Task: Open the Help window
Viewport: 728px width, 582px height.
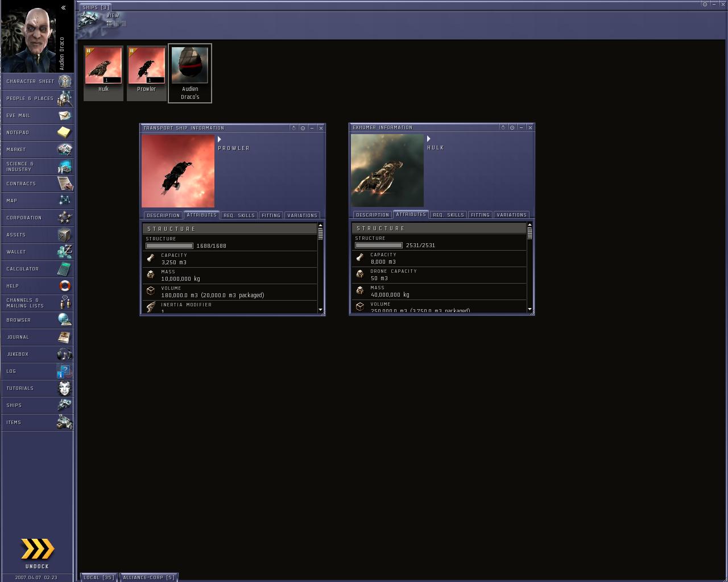Action: tap(37, 286)
